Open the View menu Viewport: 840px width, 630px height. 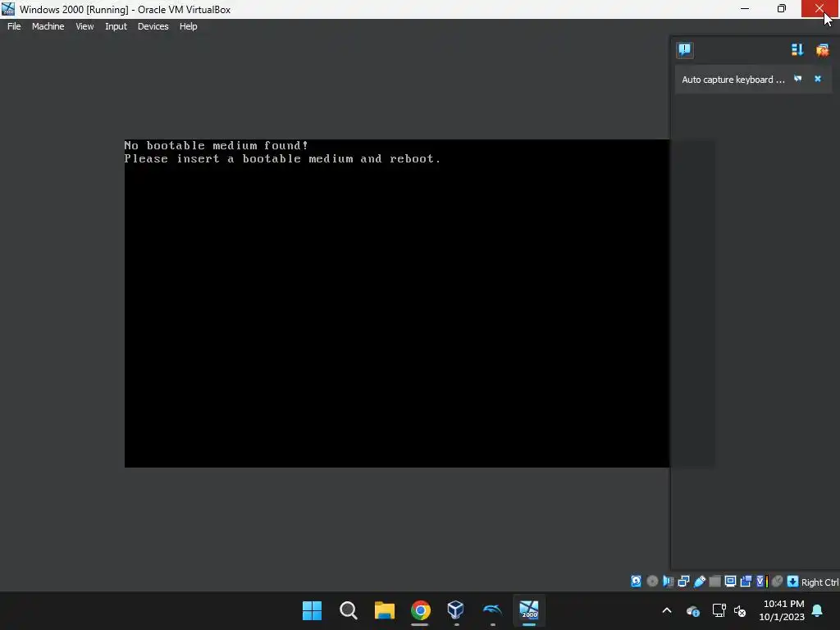pos(84,26)
